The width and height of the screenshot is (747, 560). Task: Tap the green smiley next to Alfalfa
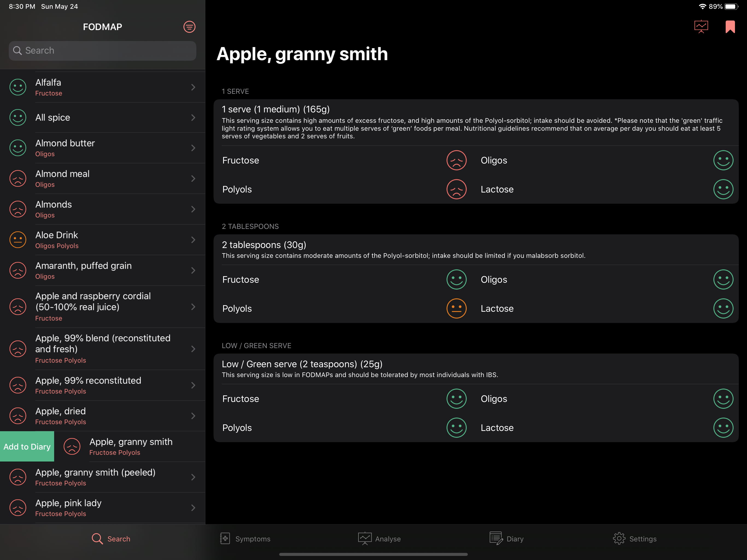(18, 87)
